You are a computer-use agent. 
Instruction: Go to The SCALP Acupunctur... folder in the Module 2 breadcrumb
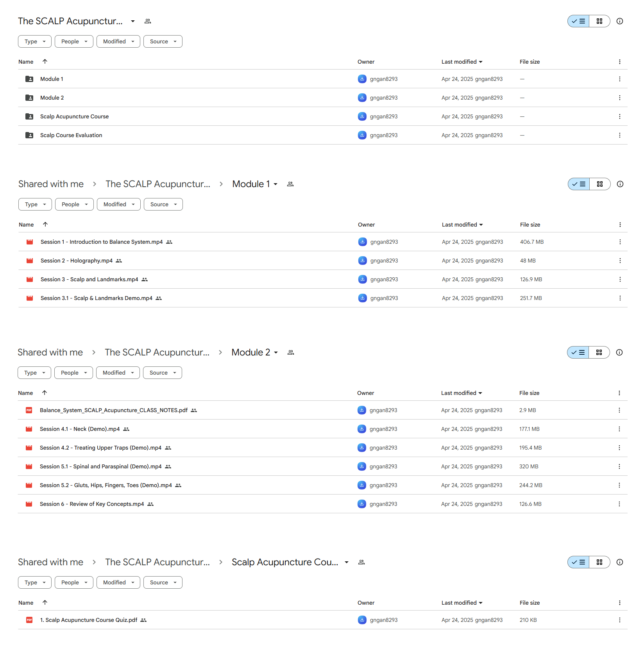[157, 352]
